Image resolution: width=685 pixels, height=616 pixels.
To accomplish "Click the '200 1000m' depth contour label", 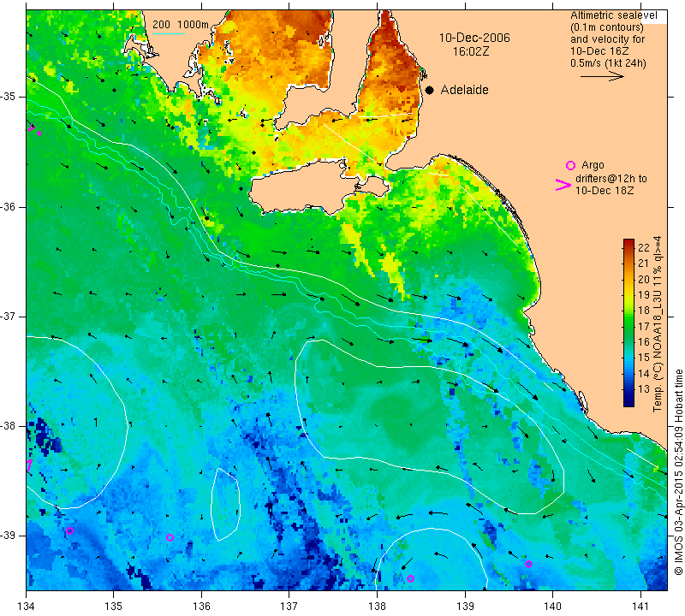I will tap(181, 25).
